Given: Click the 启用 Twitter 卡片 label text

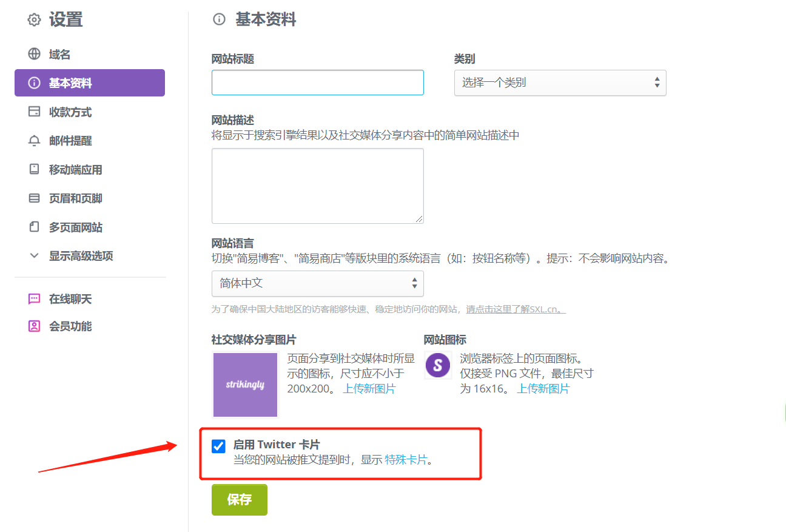Looking at the screenshot, I should click(277, 445).
